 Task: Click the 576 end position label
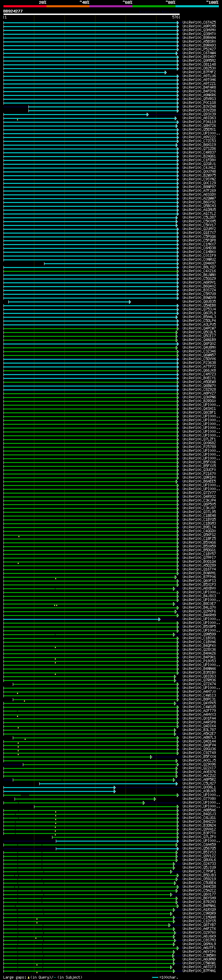[x=175, y=17]
